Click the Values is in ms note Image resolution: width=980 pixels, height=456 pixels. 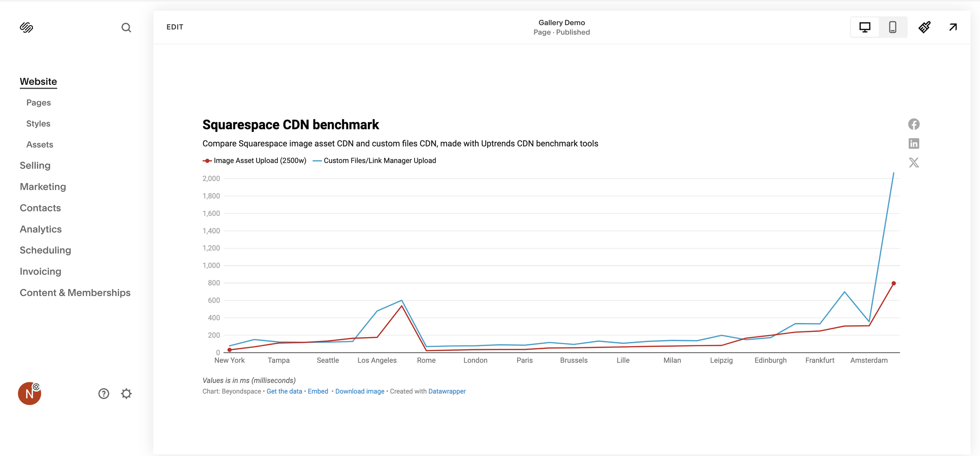[x=249, y=380]
